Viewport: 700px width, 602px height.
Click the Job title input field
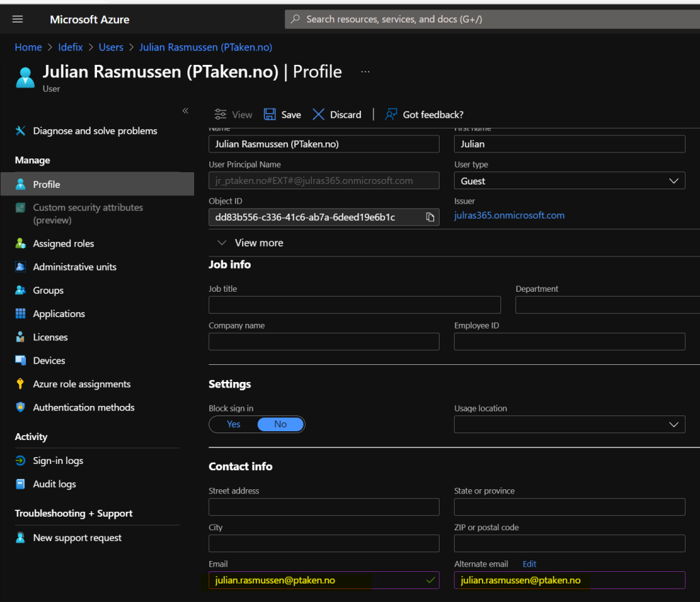point(355,305)
